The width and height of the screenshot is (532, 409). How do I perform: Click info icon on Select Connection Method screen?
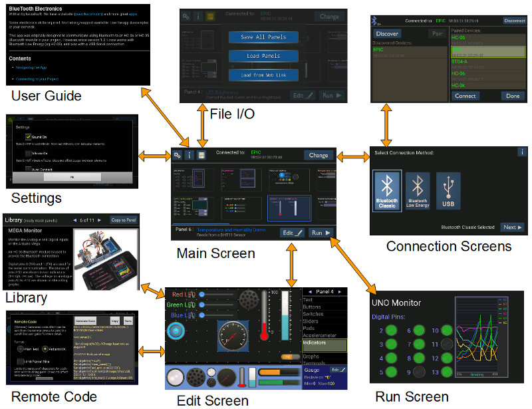[x=522, y=152]
